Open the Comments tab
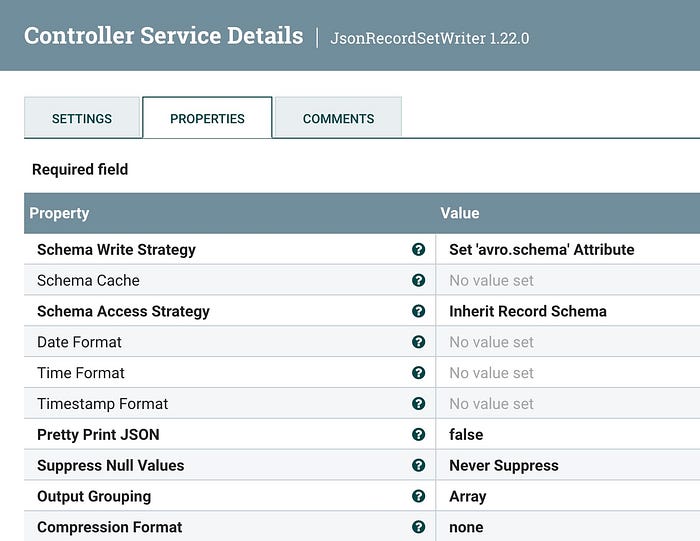Image resolution: width=700 pixels, height=541 pixels. point(338,118)
